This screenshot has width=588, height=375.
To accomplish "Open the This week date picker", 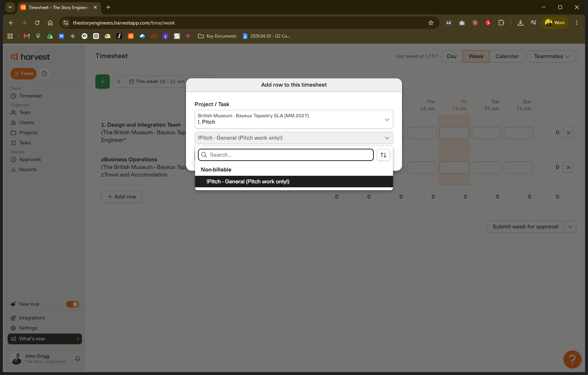I will 157,82.
